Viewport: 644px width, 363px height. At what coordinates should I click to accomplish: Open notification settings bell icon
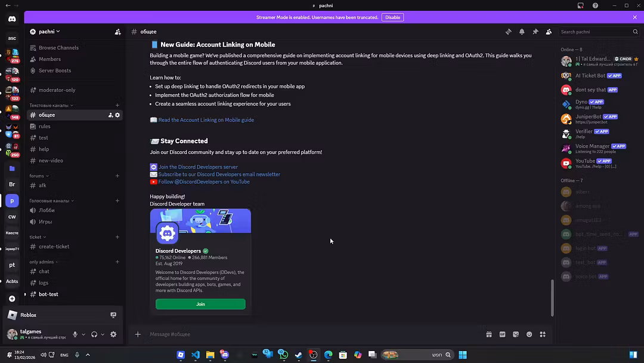point(522,32)
